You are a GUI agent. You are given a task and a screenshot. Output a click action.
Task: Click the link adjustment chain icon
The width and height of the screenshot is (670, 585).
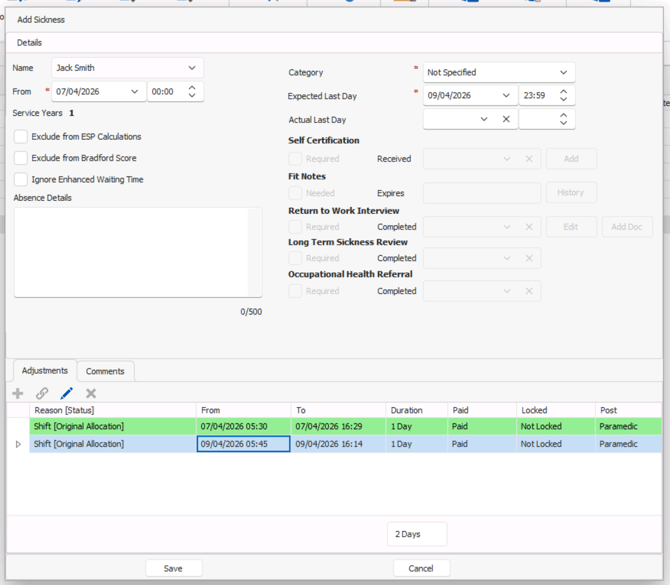point(42,394)
